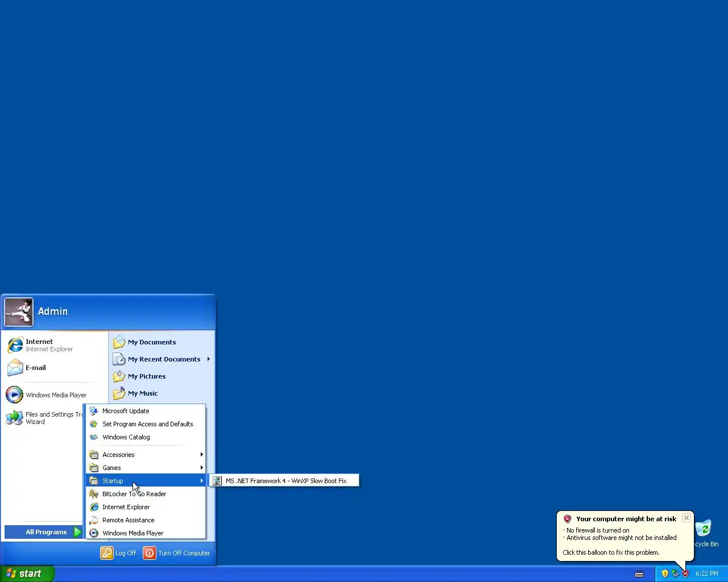This screenshot has width=728, height=582.
Task: Open My Pictures folder icon
Action: [119, 376]
